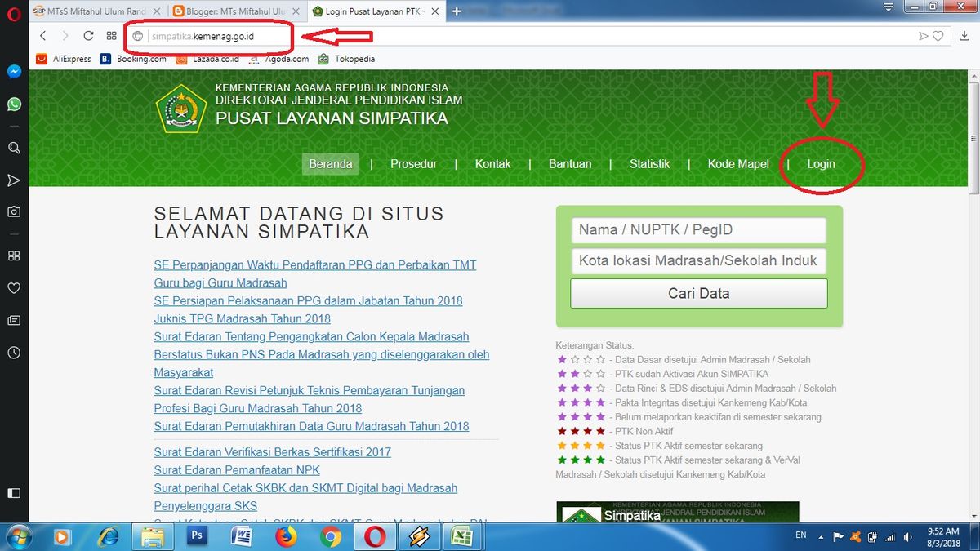Open SE Persiapan Pelaksanaan PPG link

point(308,300)
